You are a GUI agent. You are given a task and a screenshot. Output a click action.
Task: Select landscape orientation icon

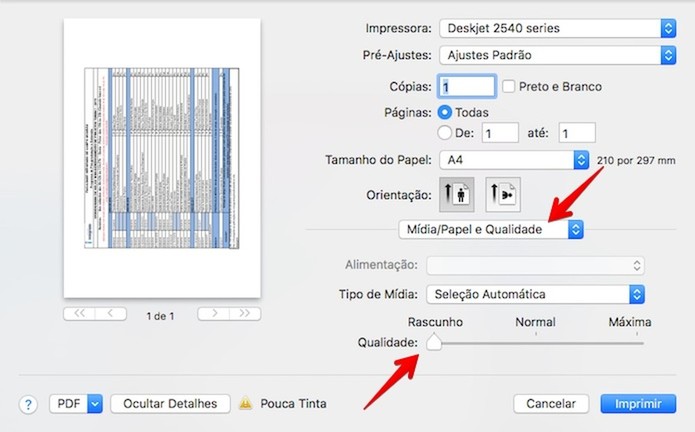[x=501, y=194]
